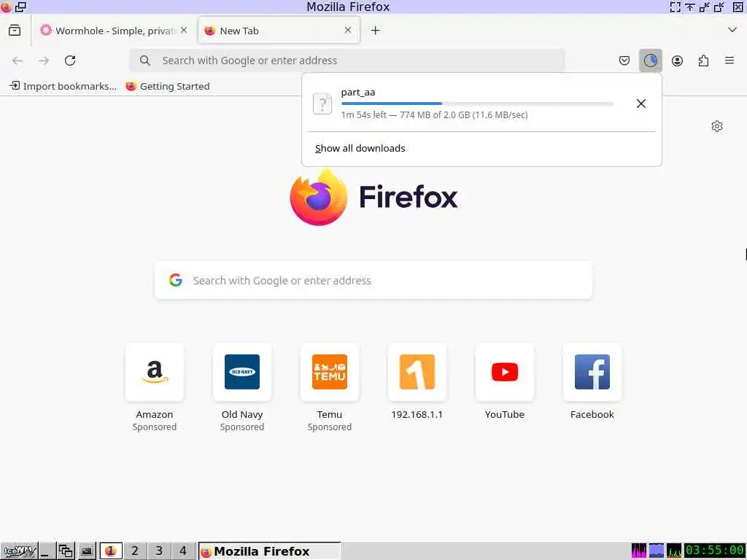Click the memory monitor tray graph
The image size is (747, 560).
[x=656, y=551]
